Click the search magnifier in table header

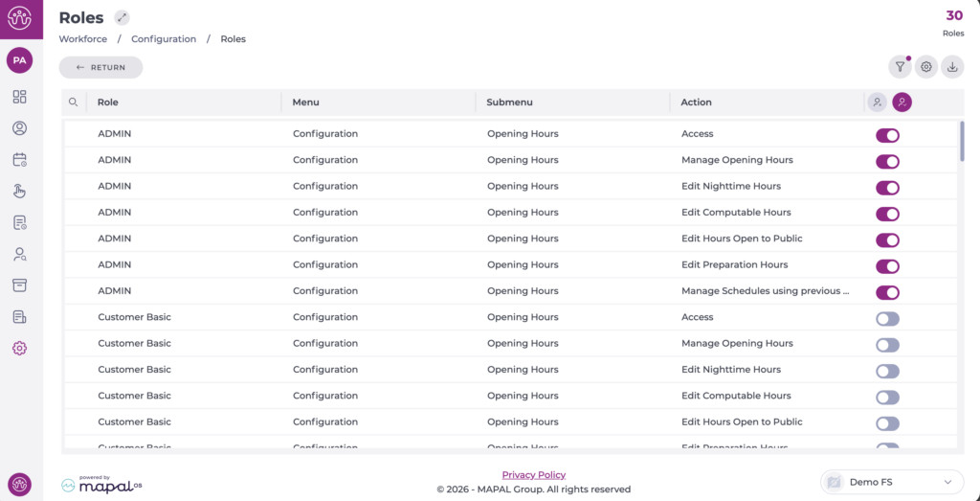coord(73,102)
